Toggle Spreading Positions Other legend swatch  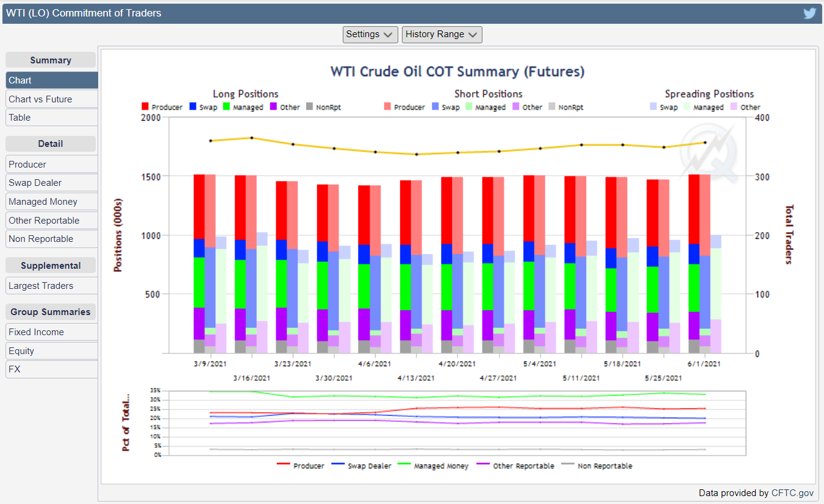tap(734, 107)
